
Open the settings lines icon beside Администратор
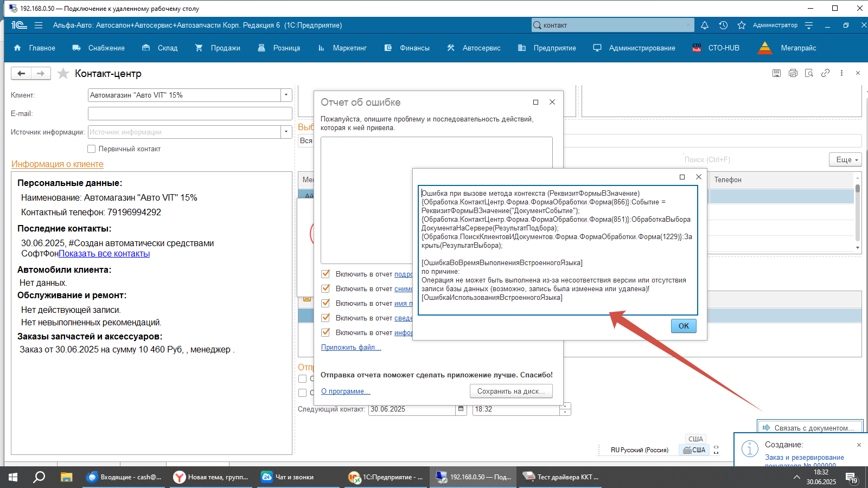pos(809,25)
